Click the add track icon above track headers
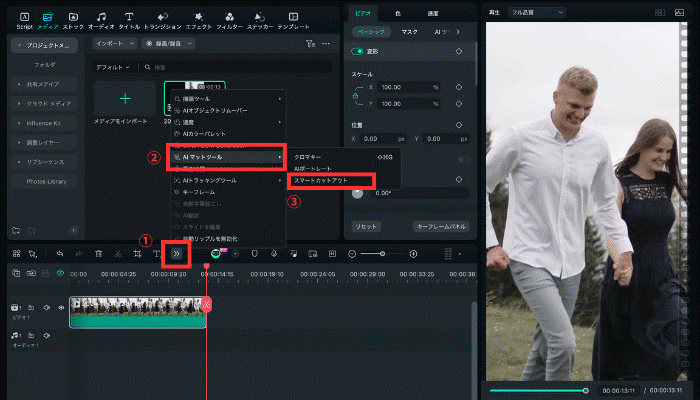The height and width of the screenshot is (400, 700). (16, 273)
